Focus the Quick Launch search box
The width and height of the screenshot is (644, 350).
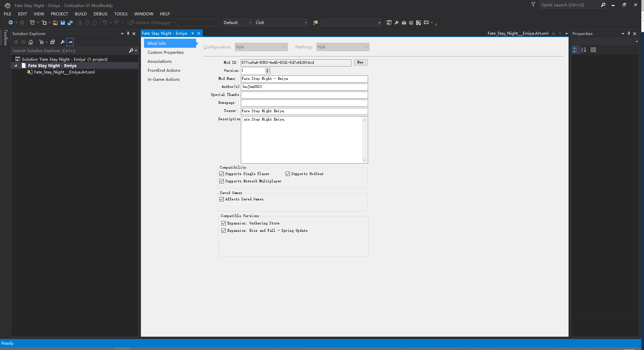pyautogui.click(x=570, y=5)
